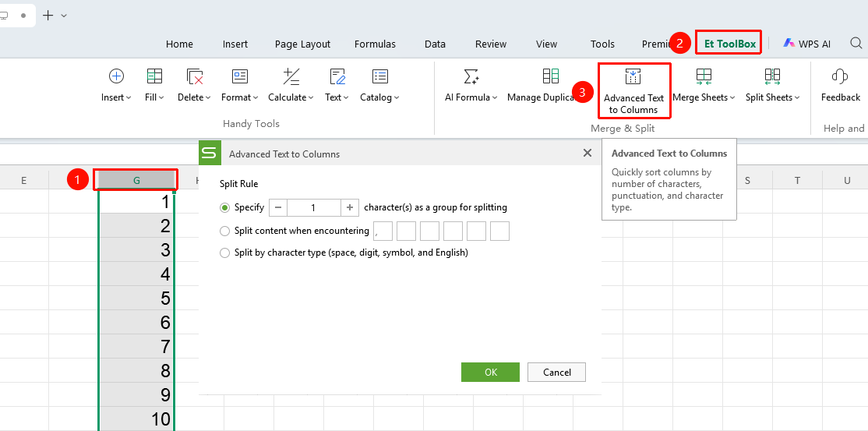Confirm the split with OK
The width and height of the screenshot is (868, 431).
coord(490,373)
